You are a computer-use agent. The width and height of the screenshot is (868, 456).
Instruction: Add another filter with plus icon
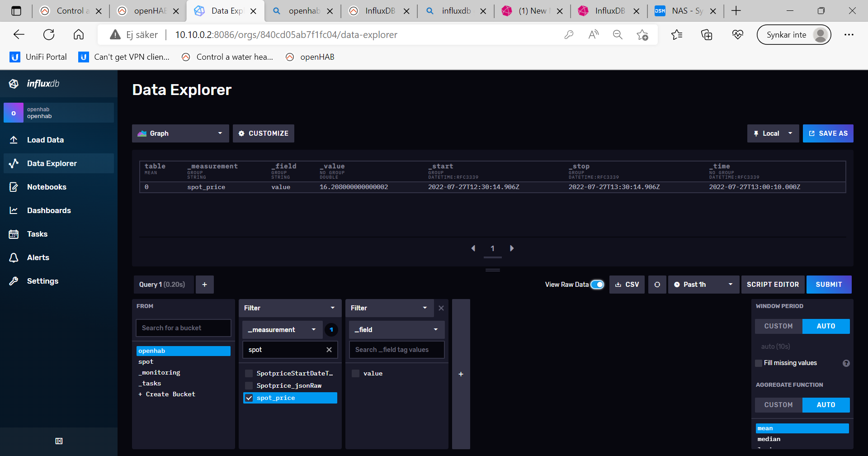[x=461, y=374]
